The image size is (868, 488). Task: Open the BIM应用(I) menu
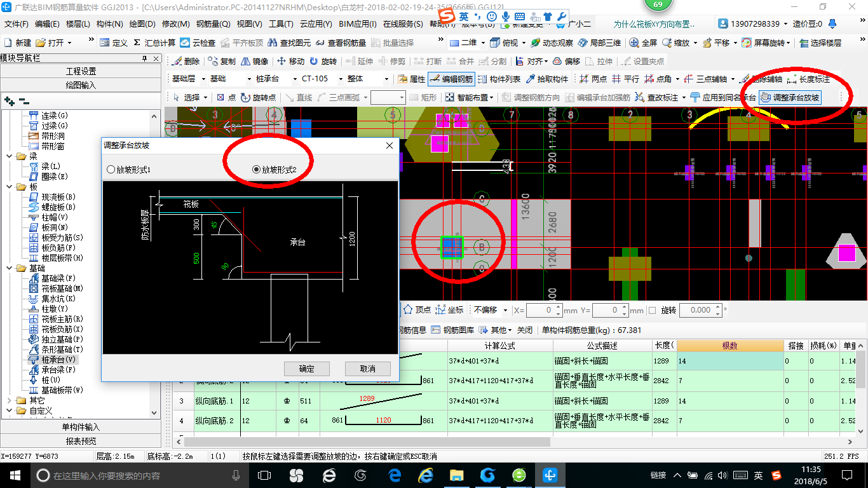pos(358,24)
